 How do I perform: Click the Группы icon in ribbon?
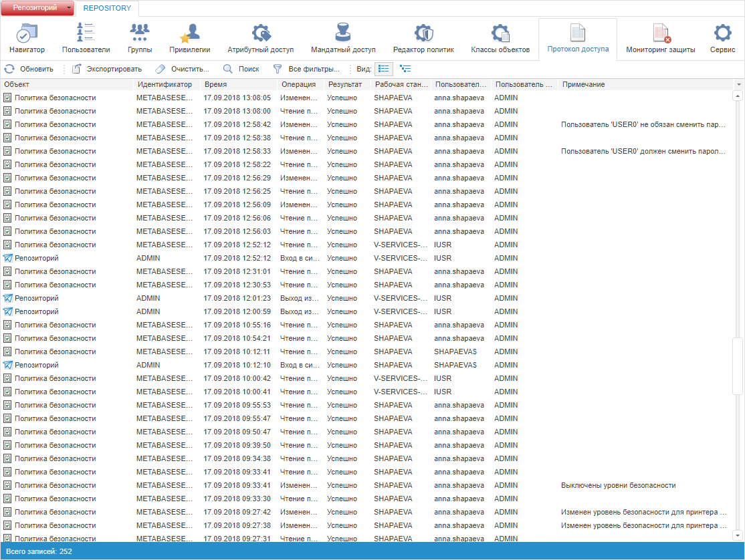(140, 38)
